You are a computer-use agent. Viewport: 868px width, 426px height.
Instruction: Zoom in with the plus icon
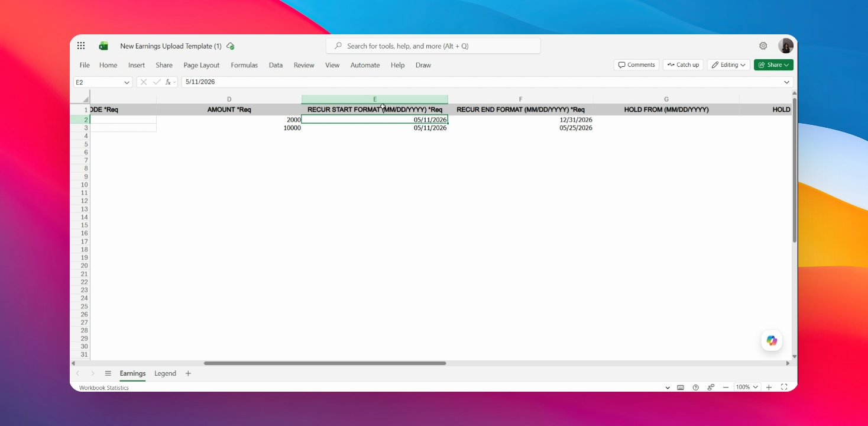[769, 388]
